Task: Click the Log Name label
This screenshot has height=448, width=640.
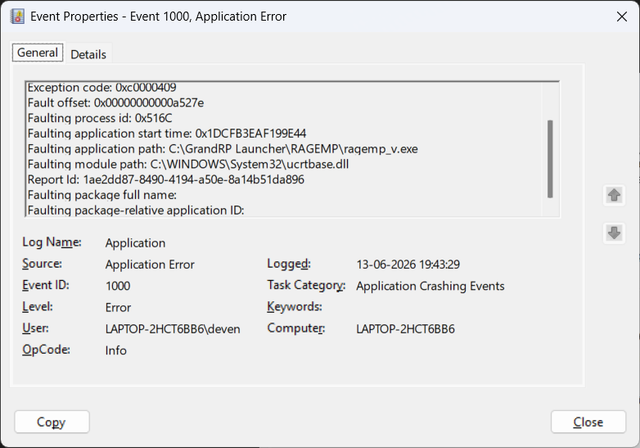Action: 52,242
